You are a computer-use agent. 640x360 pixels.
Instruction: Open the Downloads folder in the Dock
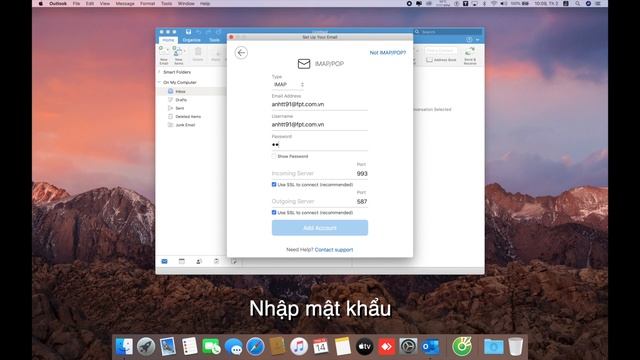click(493, 347)
